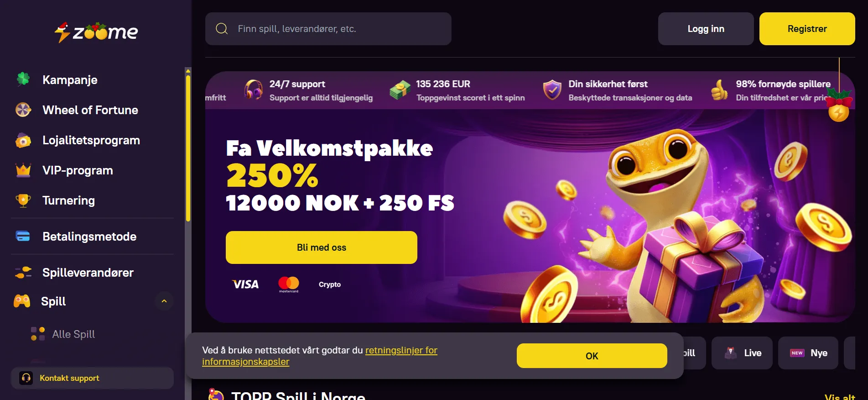
Task: Click the Bli med oss button
Action: tap(322, 247)
